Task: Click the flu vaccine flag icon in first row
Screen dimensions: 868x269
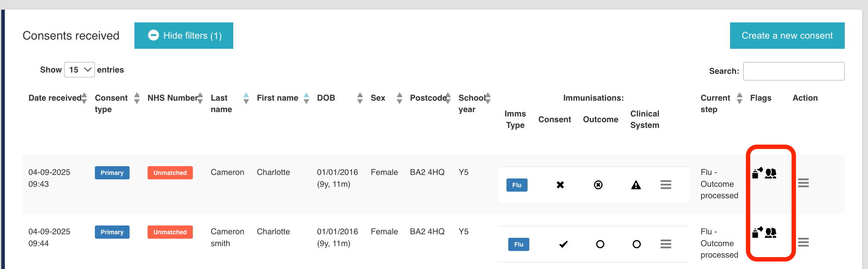Action: coord(757,173)
